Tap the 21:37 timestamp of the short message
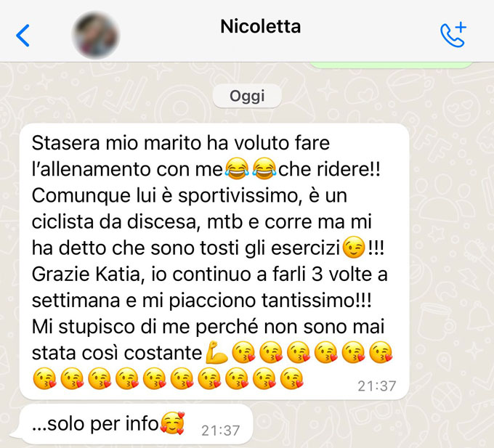Viewport: 494px width, 448px height. pos(221,431)
